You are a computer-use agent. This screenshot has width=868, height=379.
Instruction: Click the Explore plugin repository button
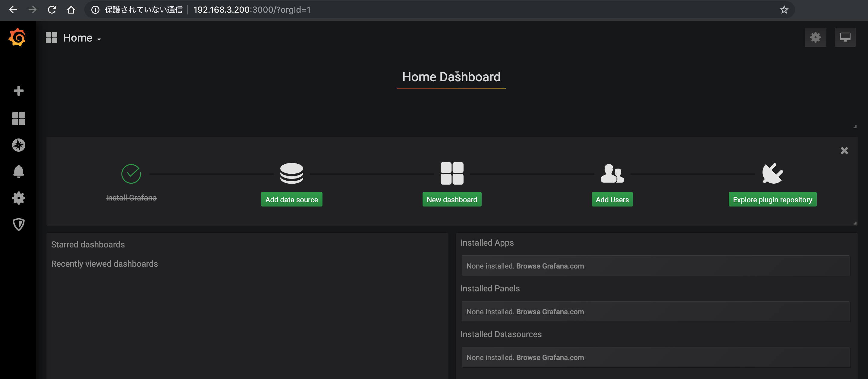click(772, 200)
